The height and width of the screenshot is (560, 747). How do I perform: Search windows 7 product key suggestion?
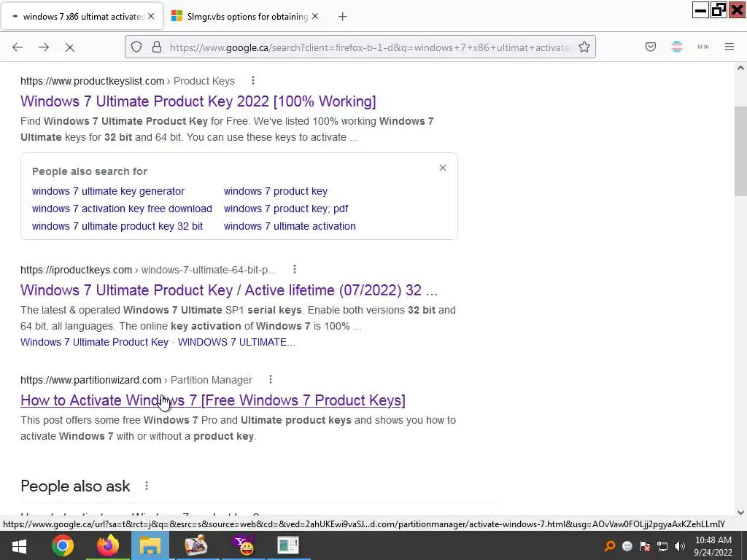click(275, 191)
